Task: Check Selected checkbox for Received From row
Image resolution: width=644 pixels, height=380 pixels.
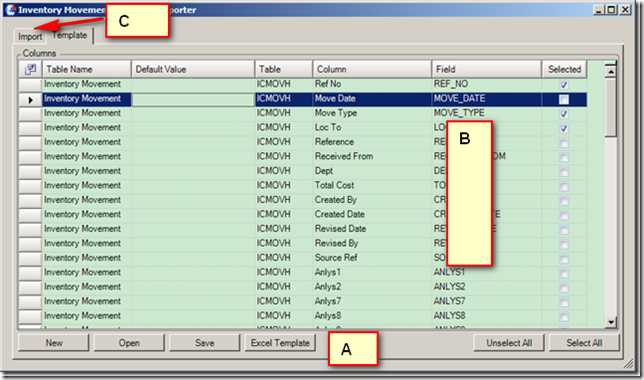Action: tap(564, 157)
